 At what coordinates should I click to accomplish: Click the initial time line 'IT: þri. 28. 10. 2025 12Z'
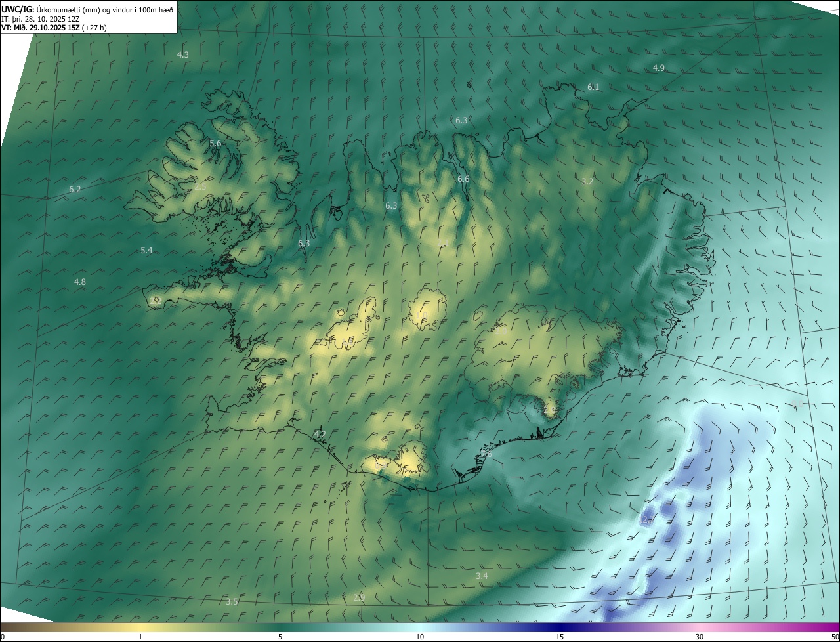pos(41,18)
